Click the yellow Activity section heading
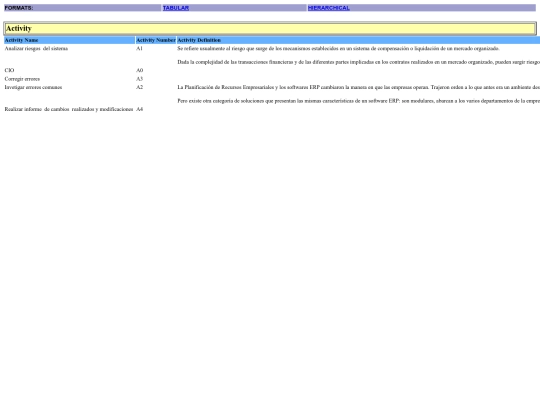 pos(270,29)
